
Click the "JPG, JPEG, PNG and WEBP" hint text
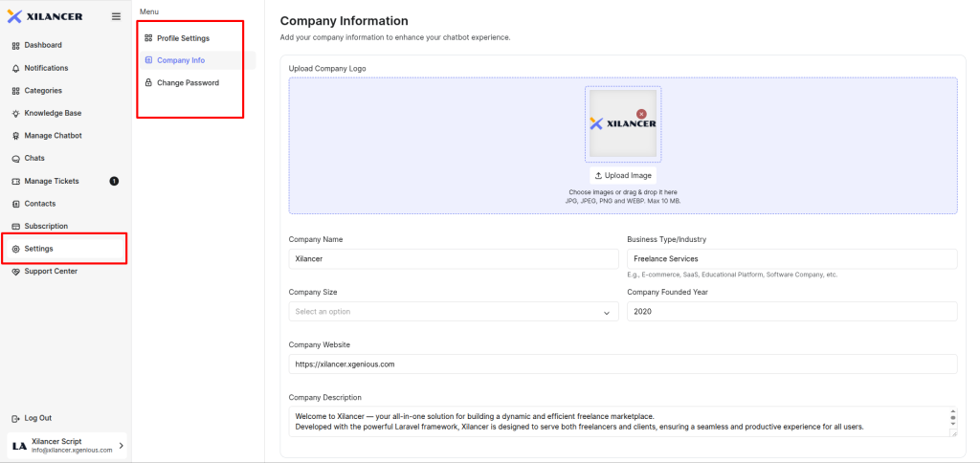(x=622, y=201)
